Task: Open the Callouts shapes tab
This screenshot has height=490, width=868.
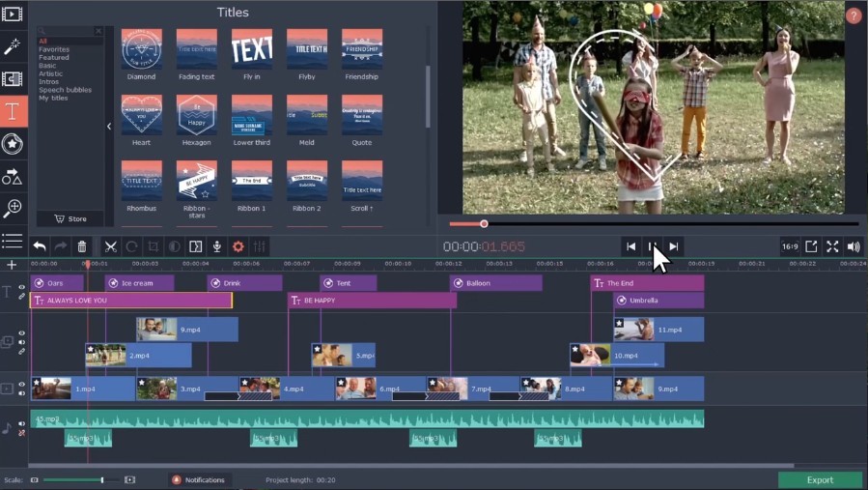Action: 13,177
